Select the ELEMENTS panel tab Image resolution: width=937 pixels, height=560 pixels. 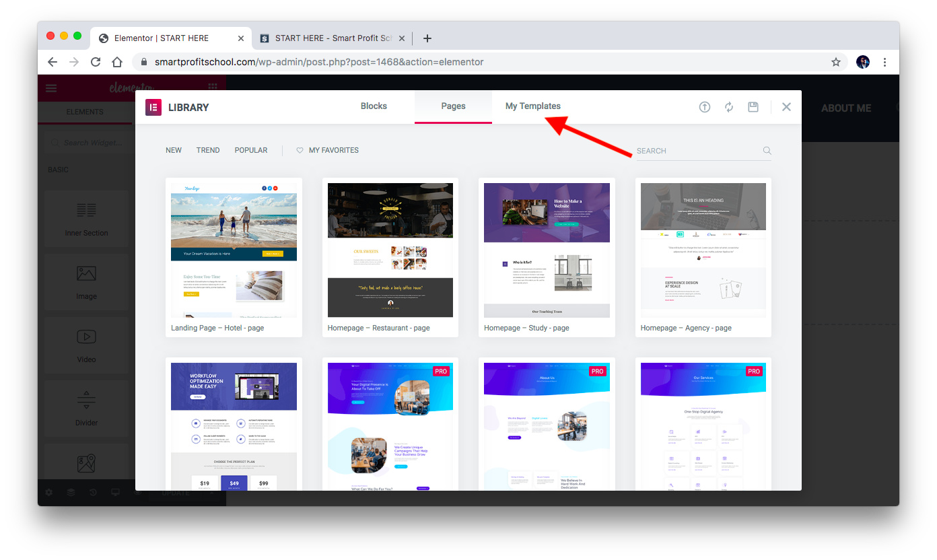pos(85,112)
